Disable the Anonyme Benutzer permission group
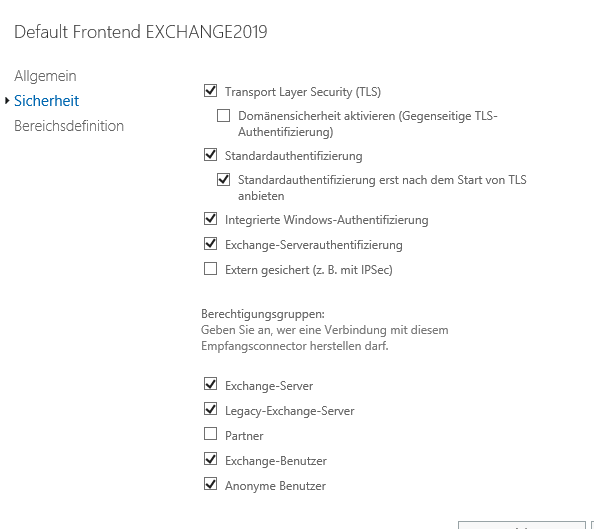The image size is (594, 529). pos(210,484)
